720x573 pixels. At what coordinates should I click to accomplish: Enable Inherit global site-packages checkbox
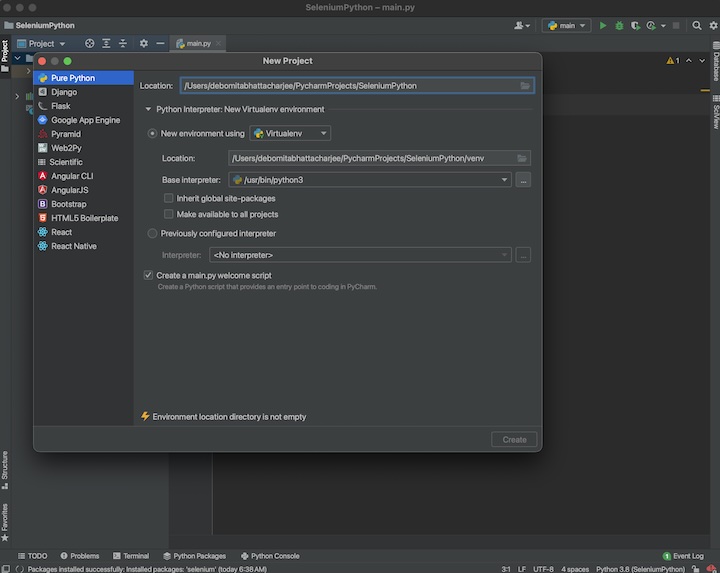[x=168, y=198]
